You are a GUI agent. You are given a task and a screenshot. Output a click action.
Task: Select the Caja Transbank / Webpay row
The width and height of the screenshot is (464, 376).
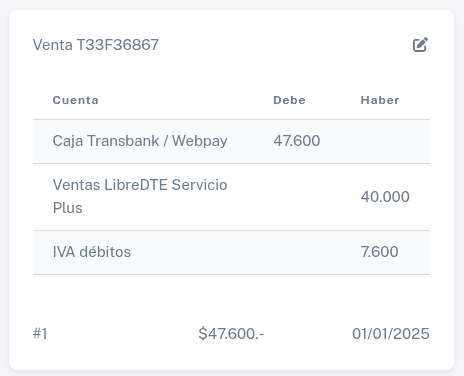231,141
